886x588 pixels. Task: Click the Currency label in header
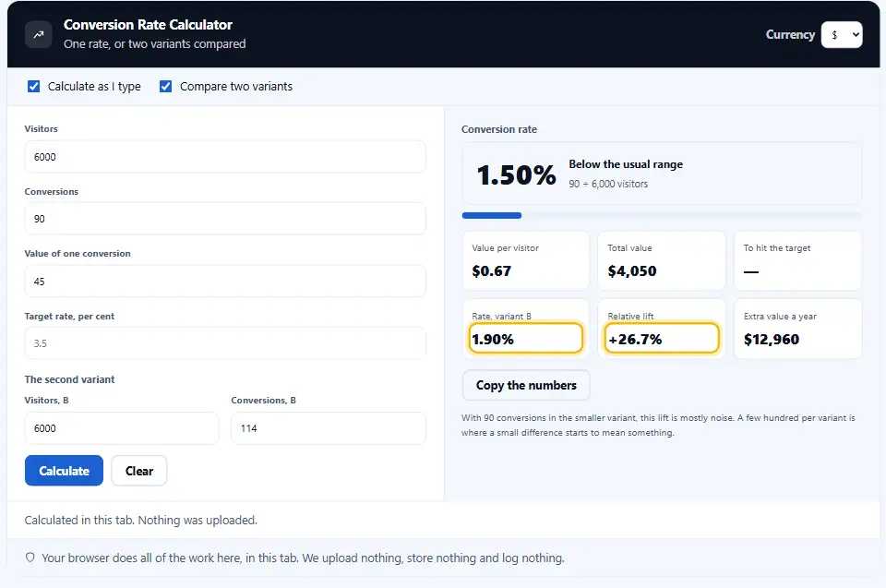[790, 34]
